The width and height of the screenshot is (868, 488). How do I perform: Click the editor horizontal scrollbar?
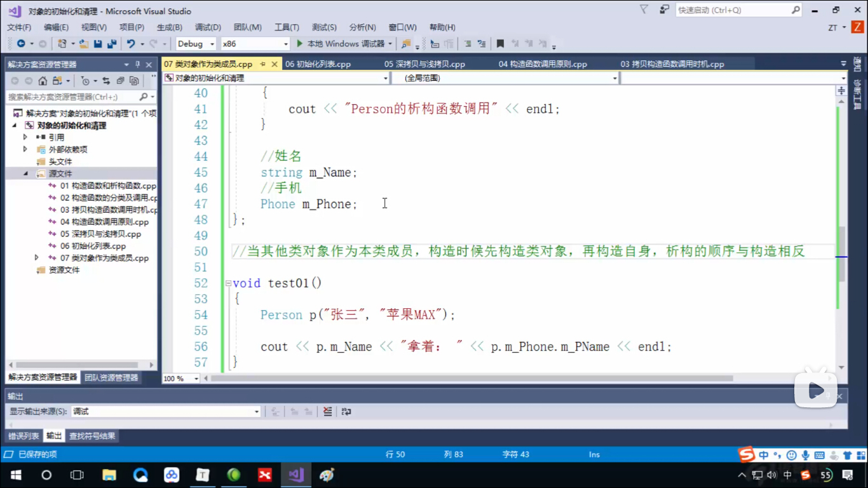click(470, 378)
